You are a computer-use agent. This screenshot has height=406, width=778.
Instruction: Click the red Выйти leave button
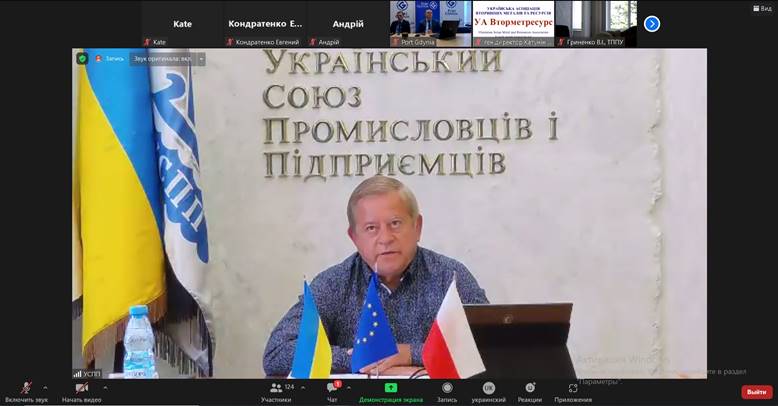coord(756,392)
